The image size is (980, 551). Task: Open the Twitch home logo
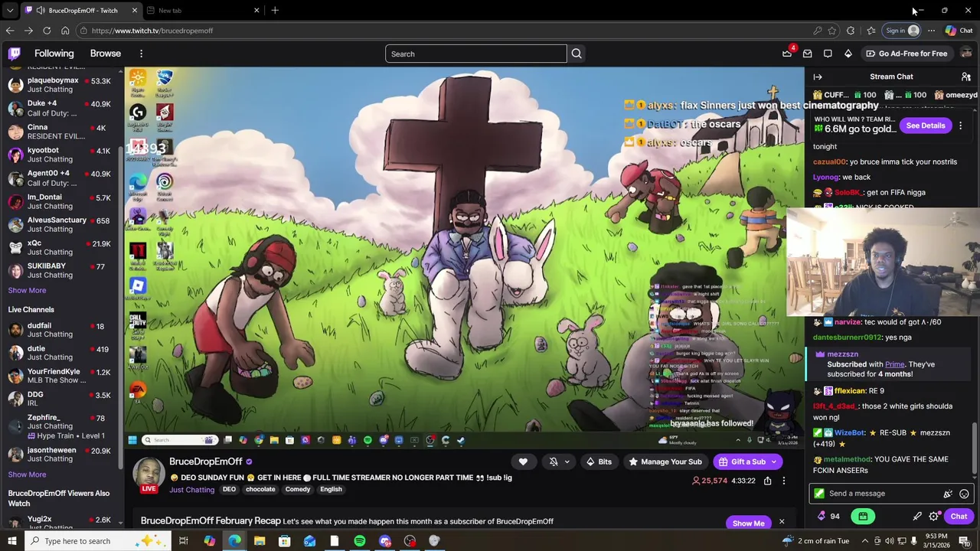(15, 54)
